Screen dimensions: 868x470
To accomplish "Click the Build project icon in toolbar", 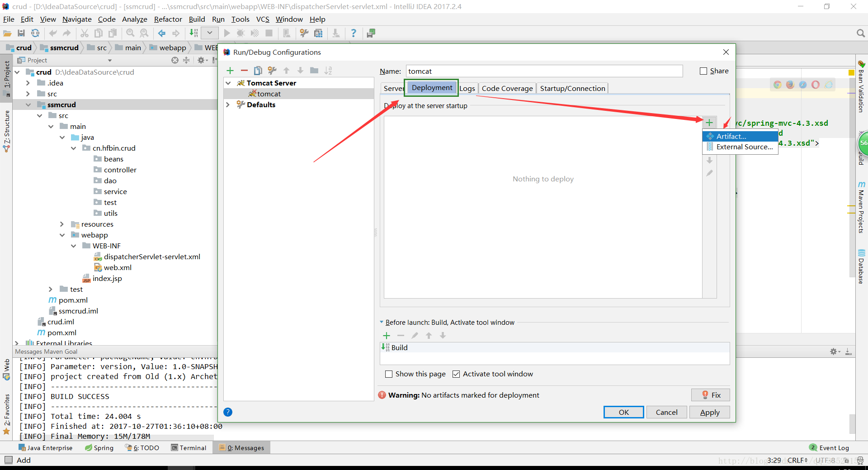I will (193, 33).
